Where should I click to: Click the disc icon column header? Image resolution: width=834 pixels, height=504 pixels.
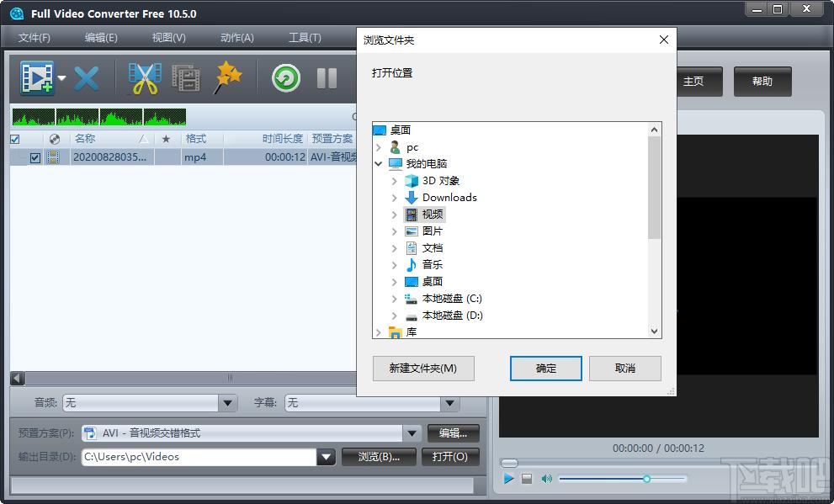pyautogui.click(x=54, y=140)
